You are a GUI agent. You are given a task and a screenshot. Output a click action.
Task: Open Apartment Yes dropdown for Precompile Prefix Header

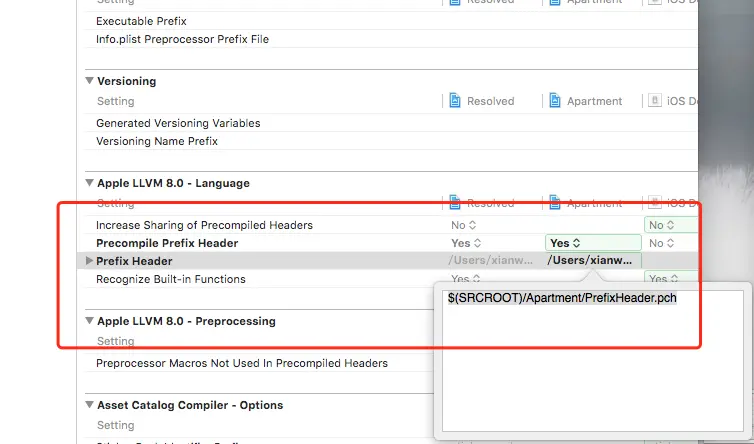(x=566, y=243)
